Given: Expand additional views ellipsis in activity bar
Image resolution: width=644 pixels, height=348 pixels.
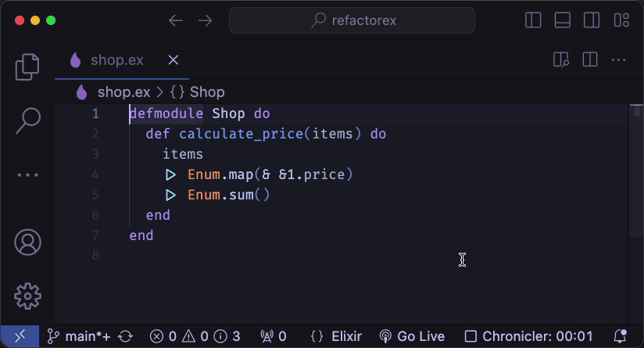Looking at the screenshot, I should click(27, 175).
